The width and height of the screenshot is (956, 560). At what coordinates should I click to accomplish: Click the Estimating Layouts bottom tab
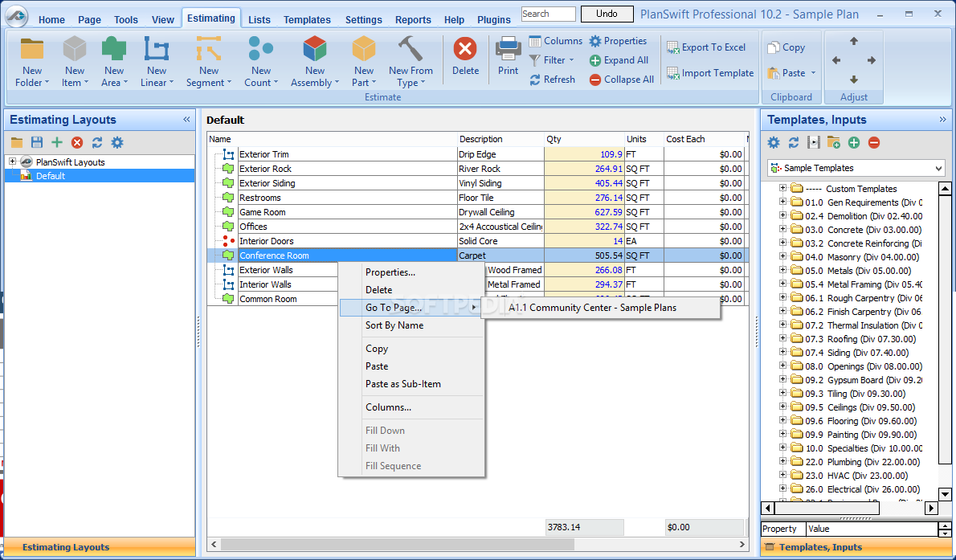[x=100, y=547]
